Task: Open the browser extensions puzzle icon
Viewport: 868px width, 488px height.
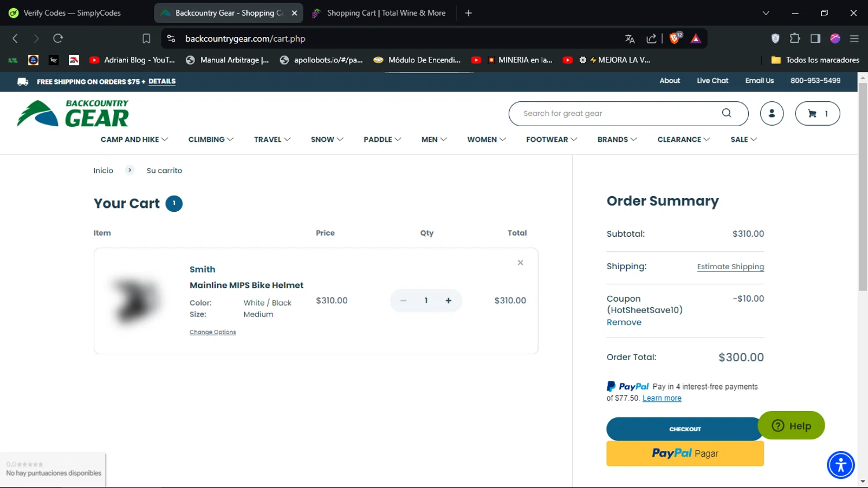Action: [x=795, y=39]
